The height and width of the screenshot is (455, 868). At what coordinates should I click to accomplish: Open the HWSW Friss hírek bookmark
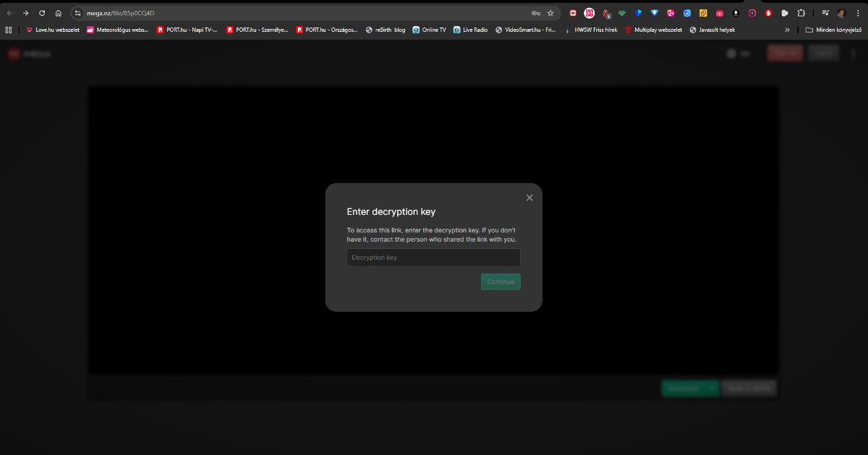click(591, 30)
